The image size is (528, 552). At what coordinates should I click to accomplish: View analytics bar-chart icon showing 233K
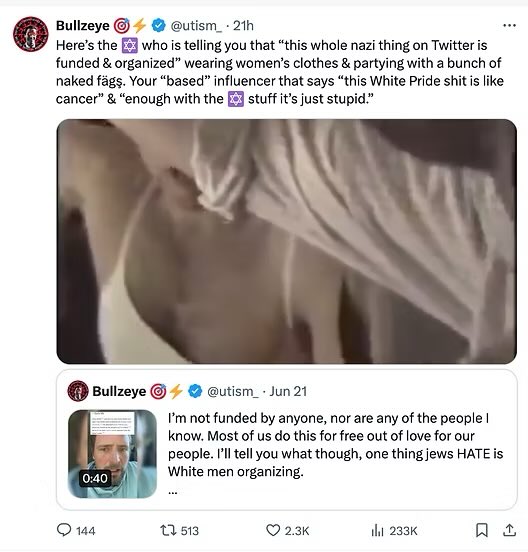click(x=377, y=531)
